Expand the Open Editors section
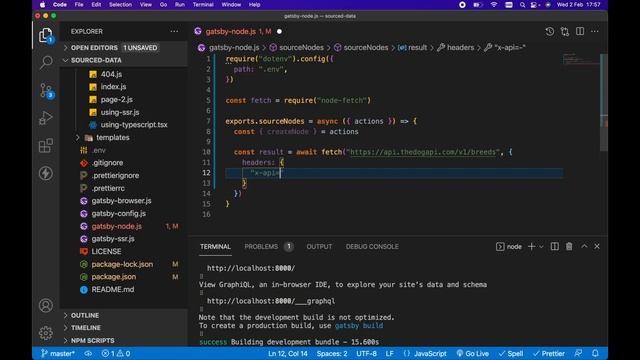This screenshot has height=360, width=640. point(124,48)
